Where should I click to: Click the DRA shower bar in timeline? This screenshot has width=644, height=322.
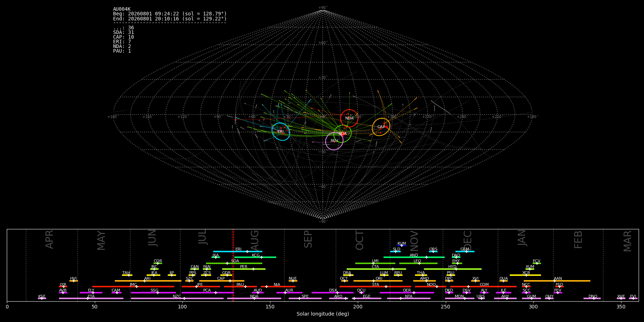(x=348, y=275)
